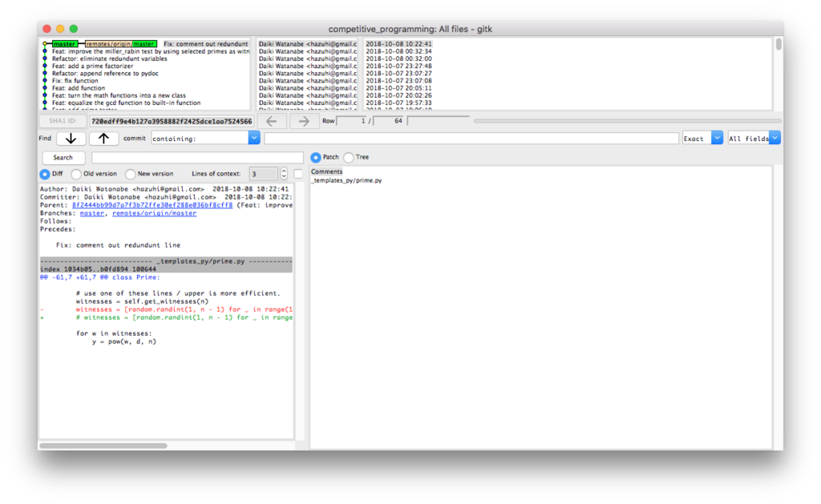
Task: Select the Tree view radio button
Action: (349, 157)
